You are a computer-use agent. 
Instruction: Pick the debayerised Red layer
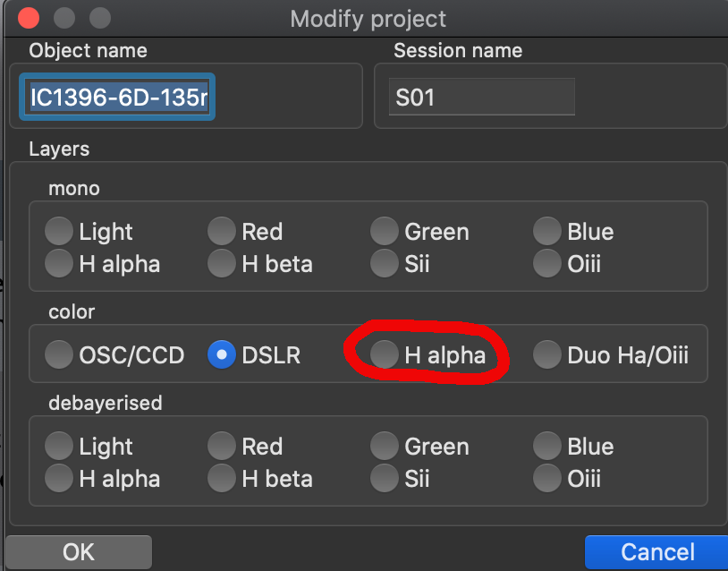click(222, 447)
